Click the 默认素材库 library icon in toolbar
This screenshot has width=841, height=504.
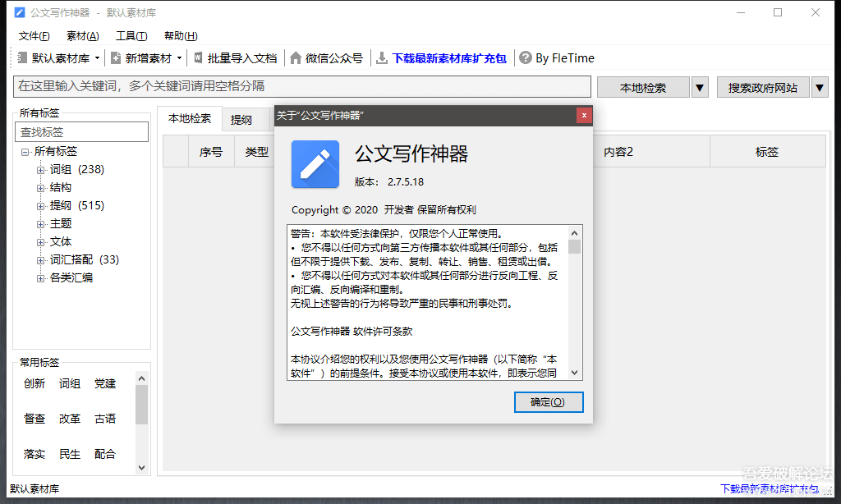[22, 58]
